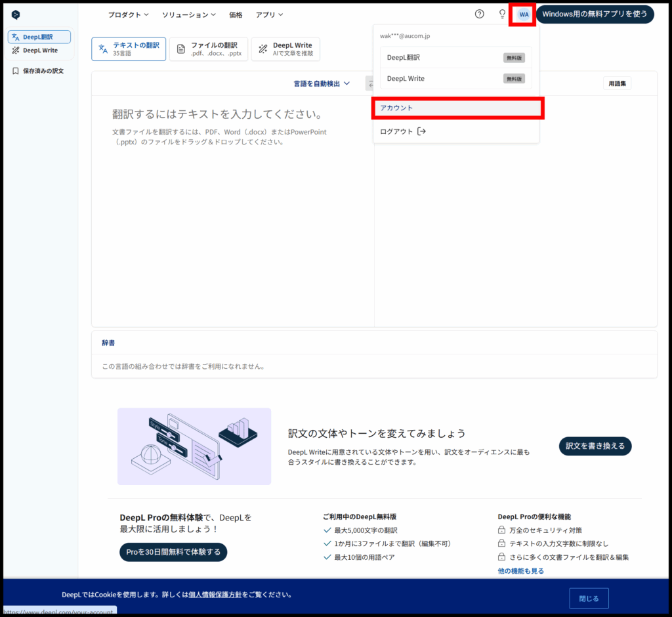Select DeepL Write in the account dropdown
Screen dimensions: 672x617
(455, 79)
